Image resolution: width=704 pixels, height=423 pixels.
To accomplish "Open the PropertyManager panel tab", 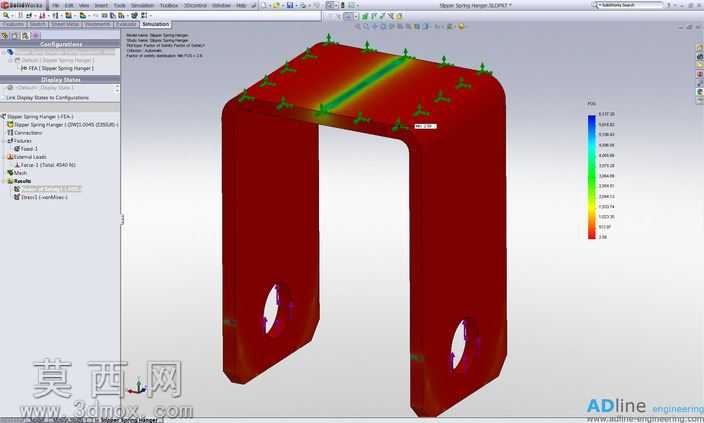I will [x=15, y=35].
